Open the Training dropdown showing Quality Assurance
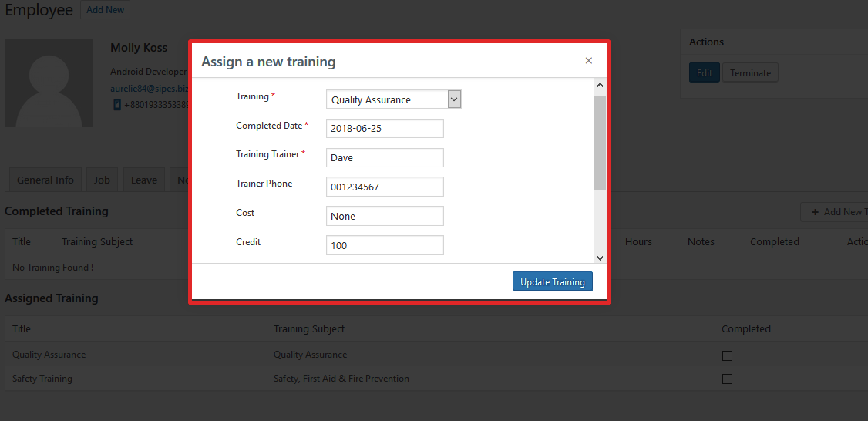Viewport: 868px width, 421px height. point(393,99)
